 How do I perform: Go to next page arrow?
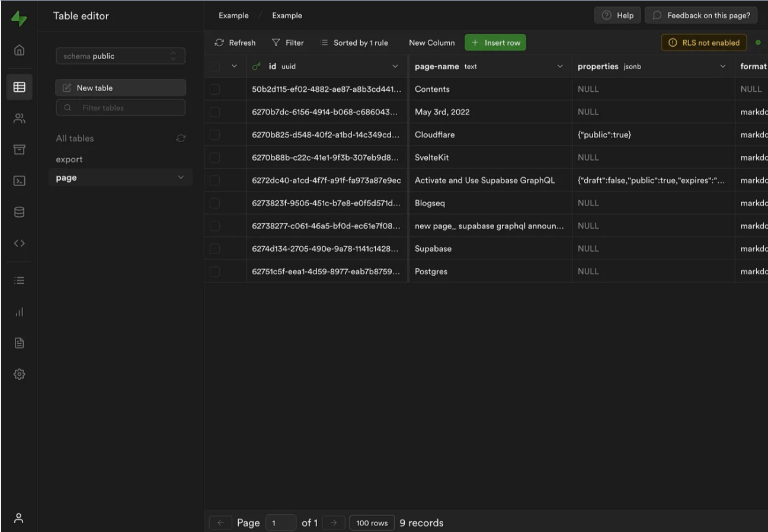coord(334,523)
